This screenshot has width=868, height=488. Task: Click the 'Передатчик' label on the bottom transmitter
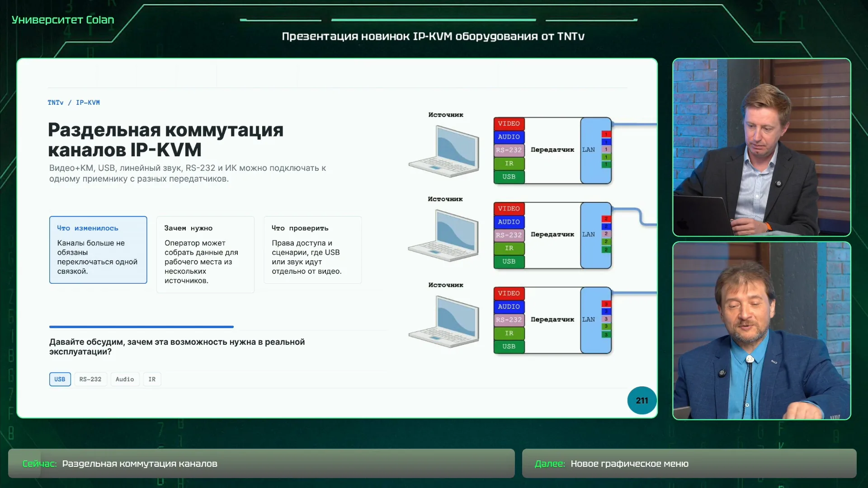click(552, 319)
